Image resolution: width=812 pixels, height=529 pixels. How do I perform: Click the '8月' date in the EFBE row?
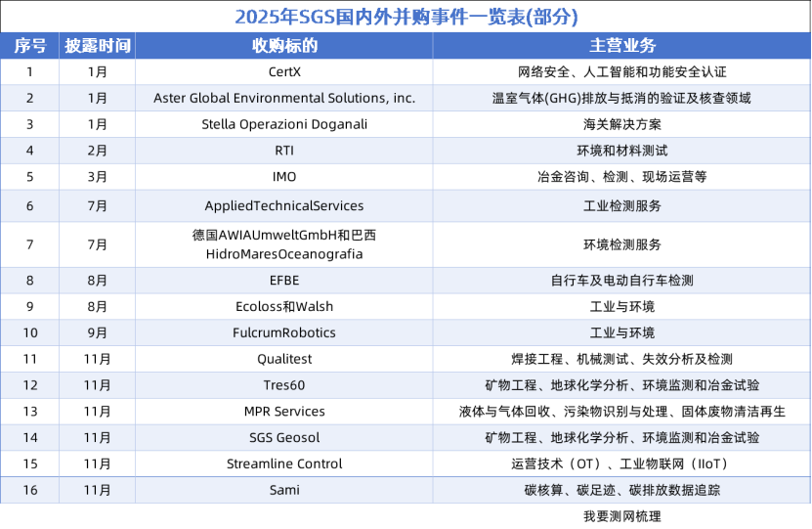(98, 281)
